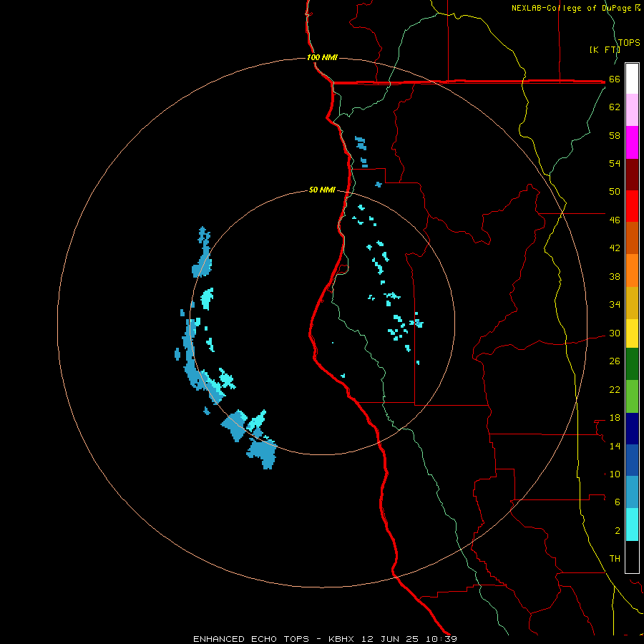Click the 12 JUN 25 date stamp
Screen dimensions: 644x644
coord(390,639)
